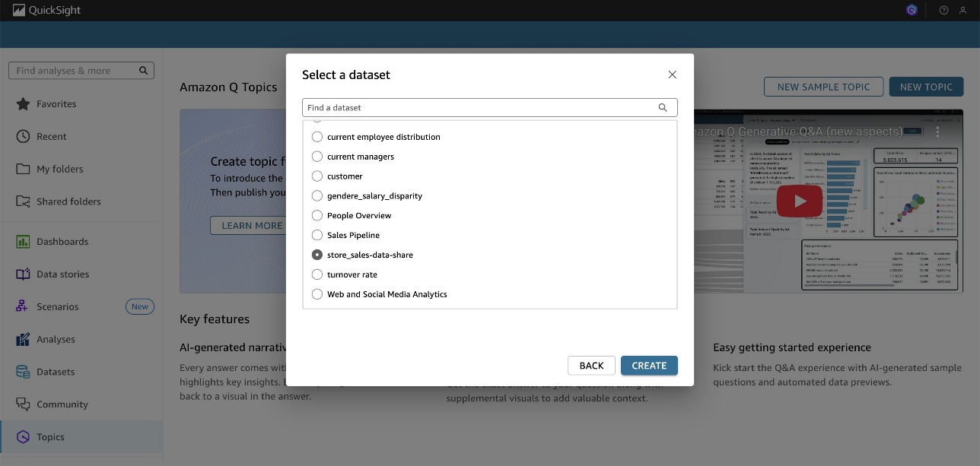The width and height of the screenshot is (980, 466).
Task: Click the Favorites star icon
Action: coord(23,104)
